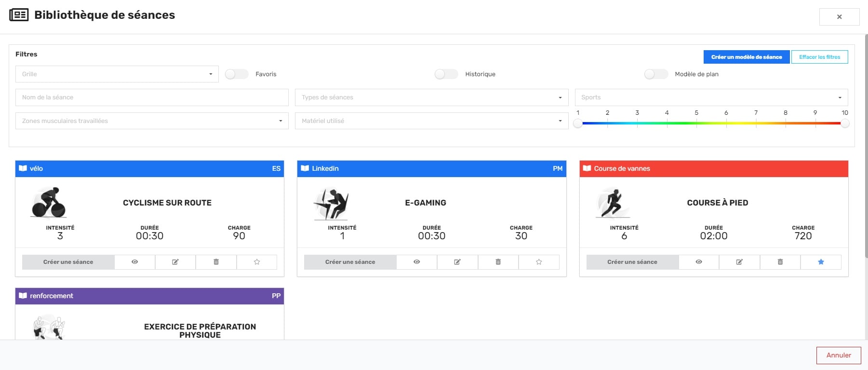The image size is (868, 370).
Task: Delete the vélo session with the trash icon
Action: point(216,262)
